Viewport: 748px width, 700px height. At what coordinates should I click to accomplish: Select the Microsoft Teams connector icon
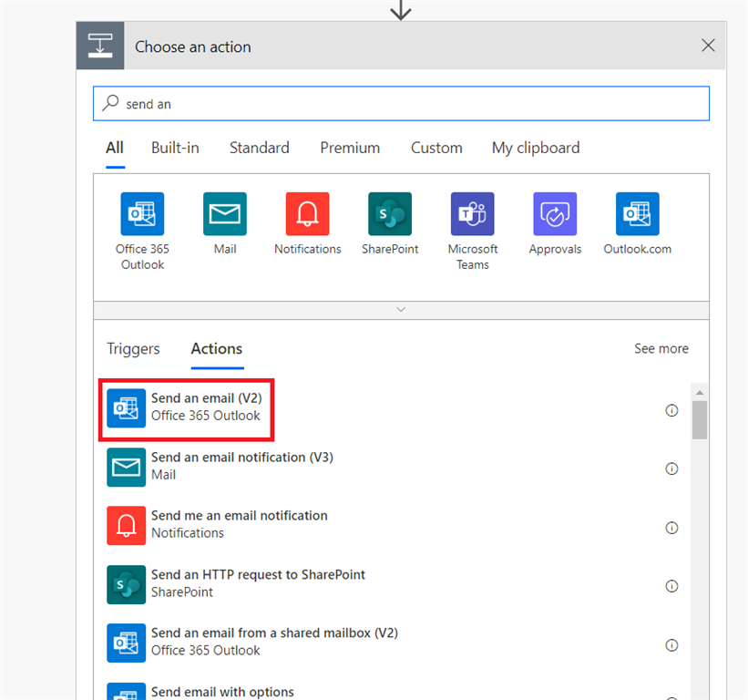point(472,214)
